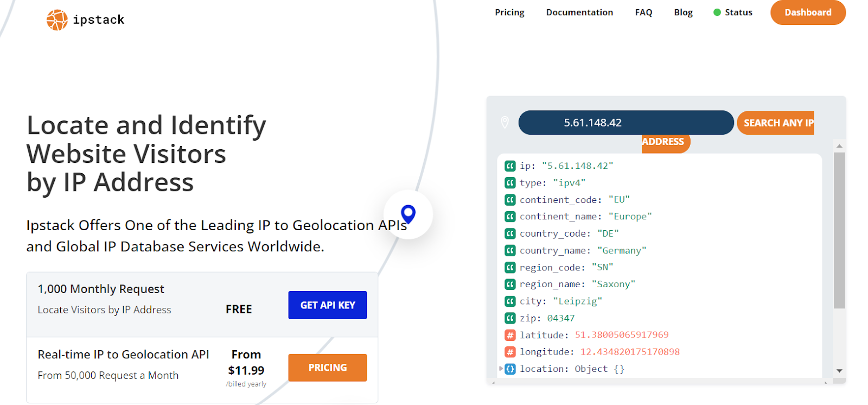Click the value "Leipzig"
Screen dimensions: 868x405
(x=577, y=301)
